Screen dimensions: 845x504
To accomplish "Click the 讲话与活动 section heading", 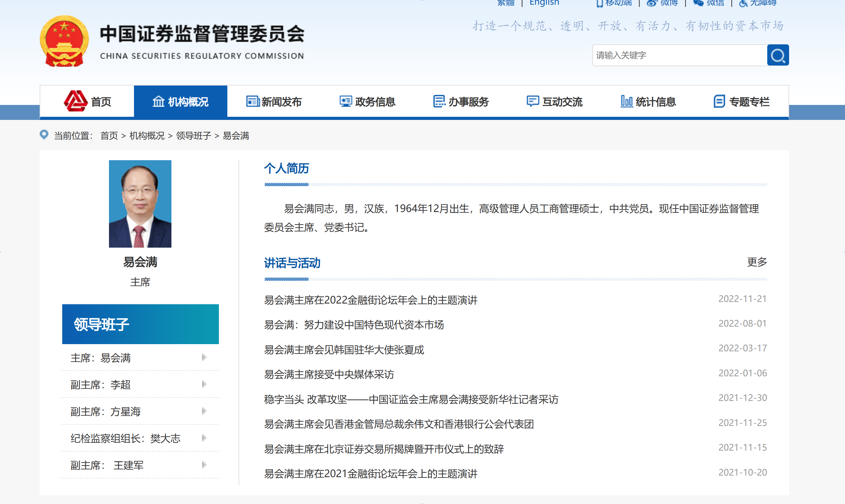I will 292,263.
